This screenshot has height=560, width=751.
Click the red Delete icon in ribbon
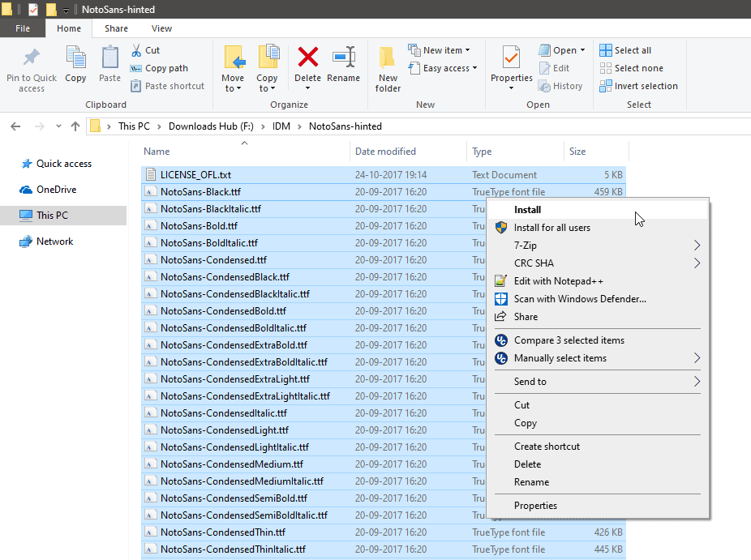point(307,57)
